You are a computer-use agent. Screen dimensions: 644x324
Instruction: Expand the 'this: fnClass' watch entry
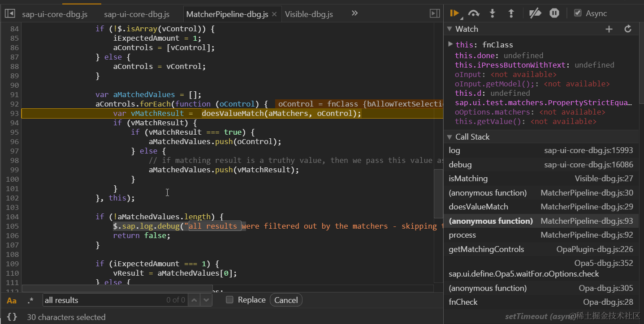point(451,44)
